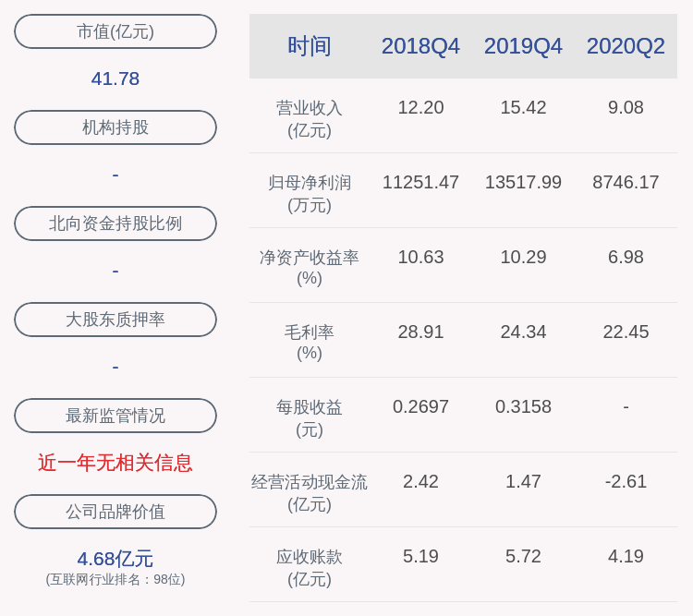Viewport: 693px width, 616px height.
Task: Select the brand value 4.68亿元
Action: pyautogui.click(x=115, y=559)
